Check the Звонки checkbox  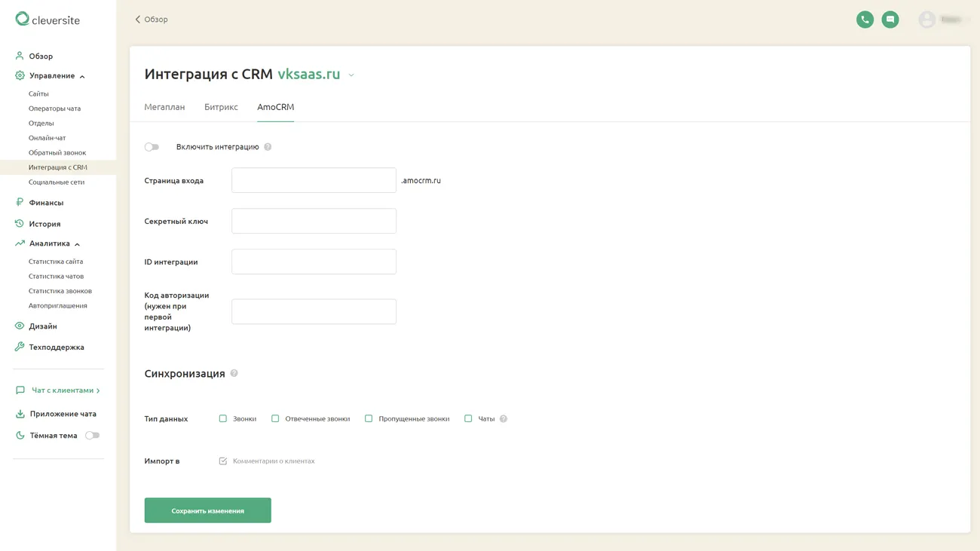(x=223, y=418)
